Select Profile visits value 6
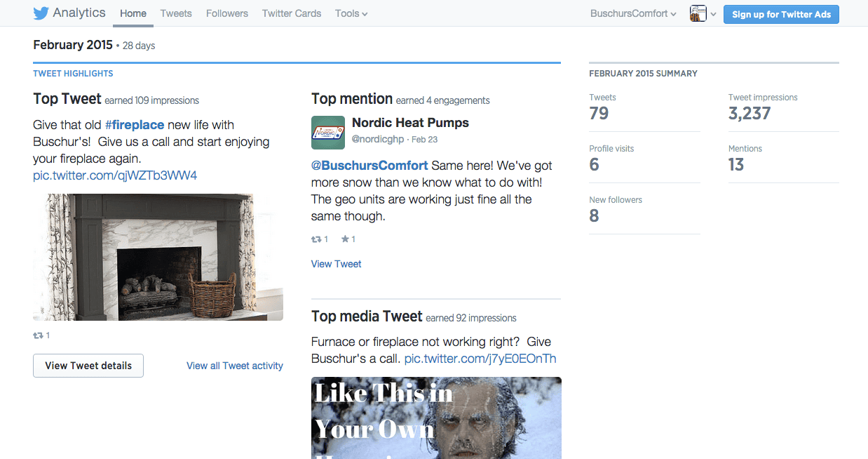The height and width of the screenshot is (459, 868). point(595,165)
